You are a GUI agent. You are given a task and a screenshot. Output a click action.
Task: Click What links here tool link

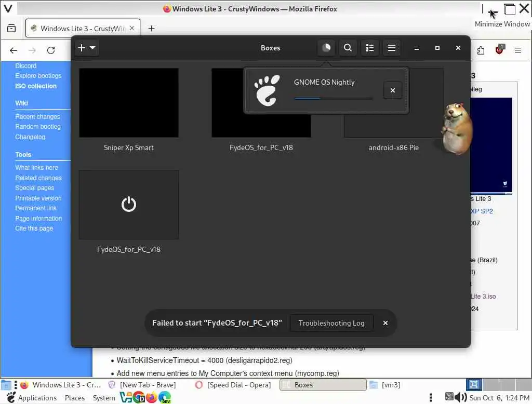click(37, 168)
